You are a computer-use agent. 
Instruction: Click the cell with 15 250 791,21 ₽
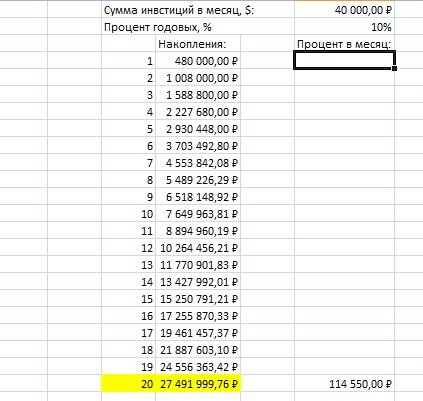tap(198, 299)
